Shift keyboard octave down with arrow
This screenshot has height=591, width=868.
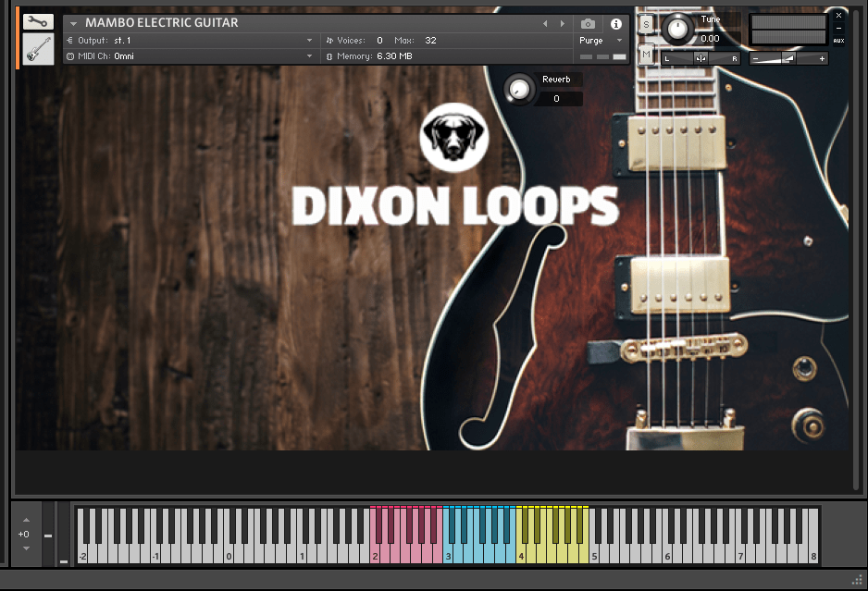click(x=25, y=548)
